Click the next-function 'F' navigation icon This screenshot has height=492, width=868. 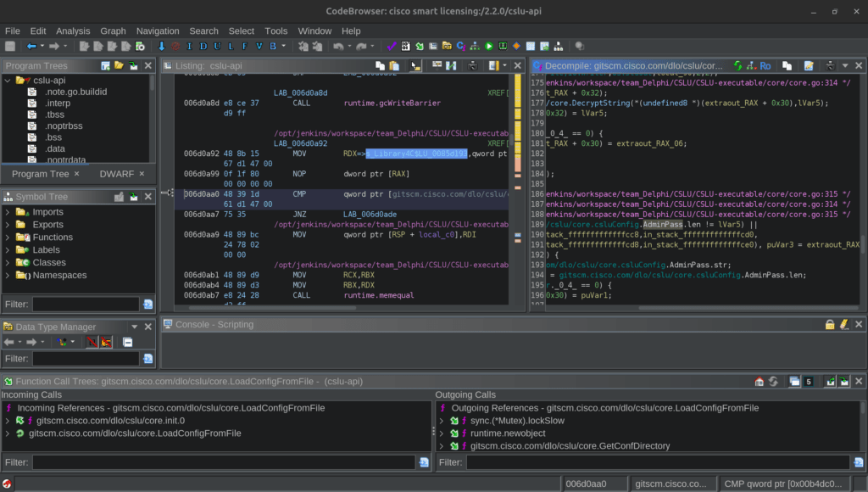pos(245,47)
